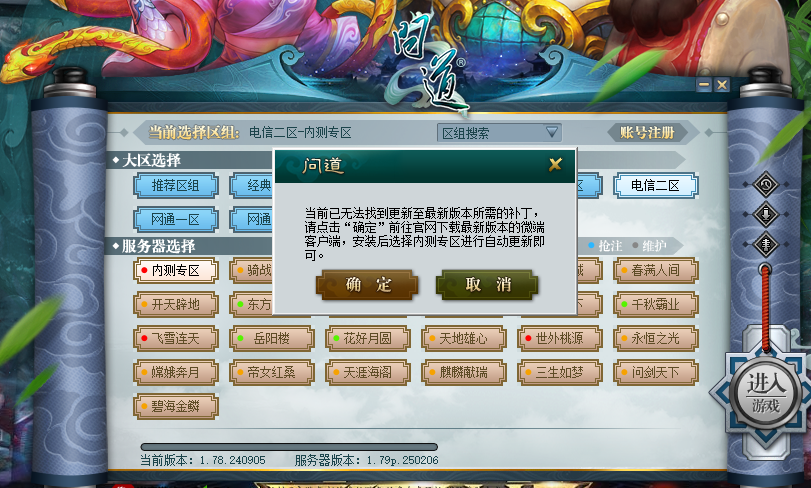Screen dimensions: 811x488
Task: Switch to 推荐区组 region tab
Action: click(176, 186)
